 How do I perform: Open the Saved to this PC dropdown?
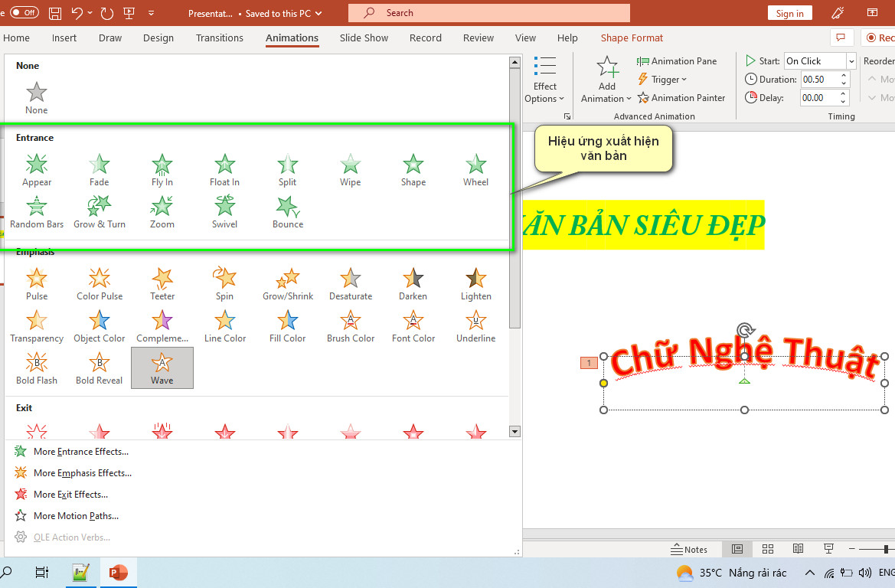[284, 13]
